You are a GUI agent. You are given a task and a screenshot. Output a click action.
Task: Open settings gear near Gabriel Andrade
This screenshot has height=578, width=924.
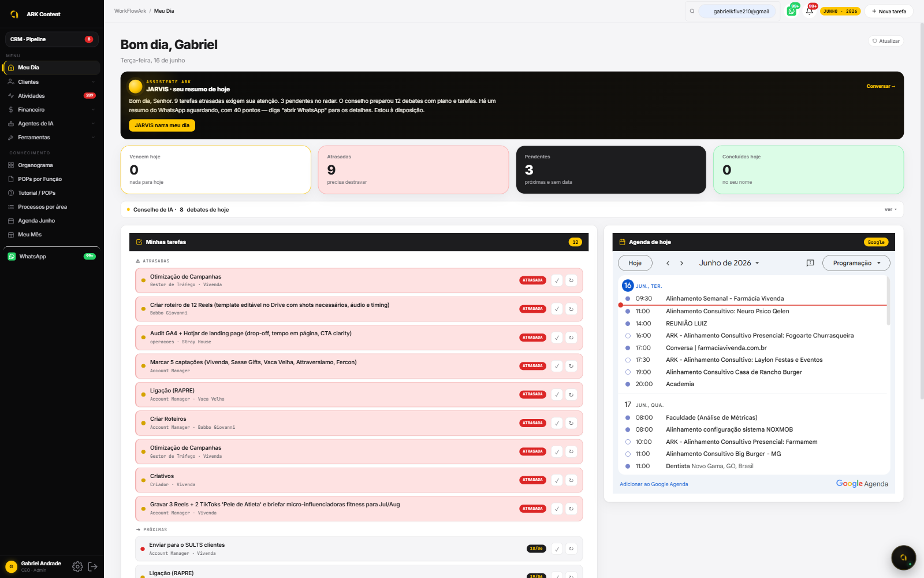coord(77,567)
